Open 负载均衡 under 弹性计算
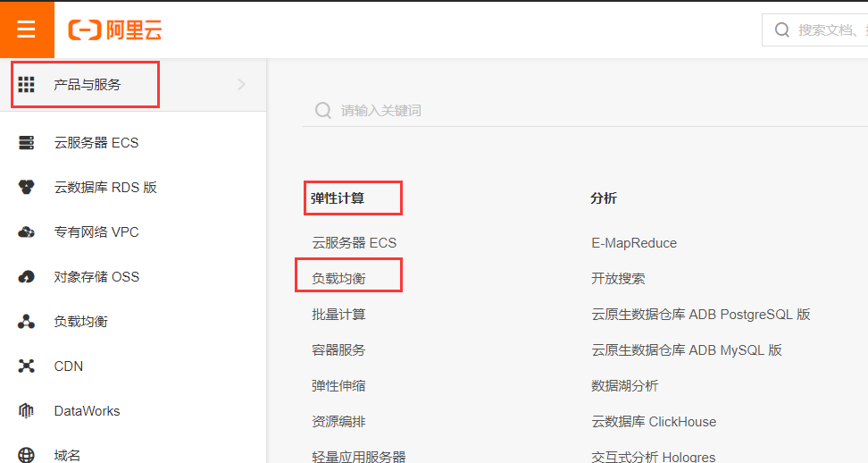The width and height of the screenshot is (868, 463). (x=338, y=279)
